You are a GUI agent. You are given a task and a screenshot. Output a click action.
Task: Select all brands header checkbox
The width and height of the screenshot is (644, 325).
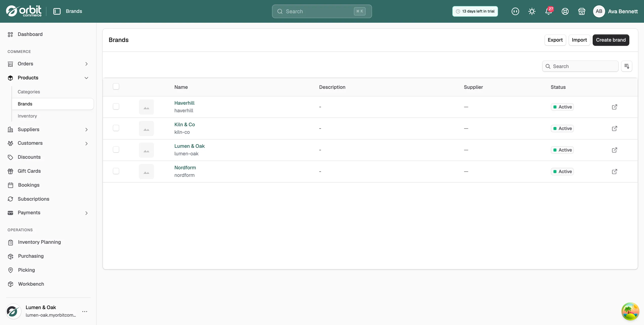[116, 86]
